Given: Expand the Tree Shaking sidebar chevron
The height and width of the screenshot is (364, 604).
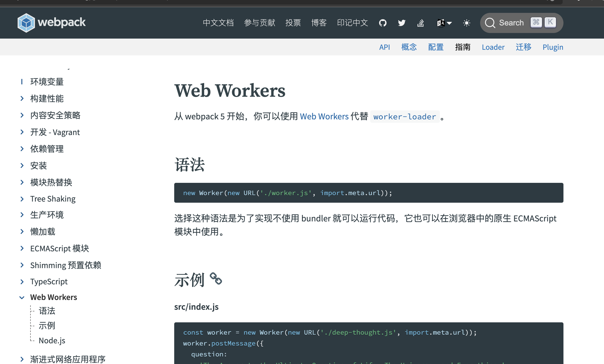Looking at the screenshot, I should pos(22,199).
